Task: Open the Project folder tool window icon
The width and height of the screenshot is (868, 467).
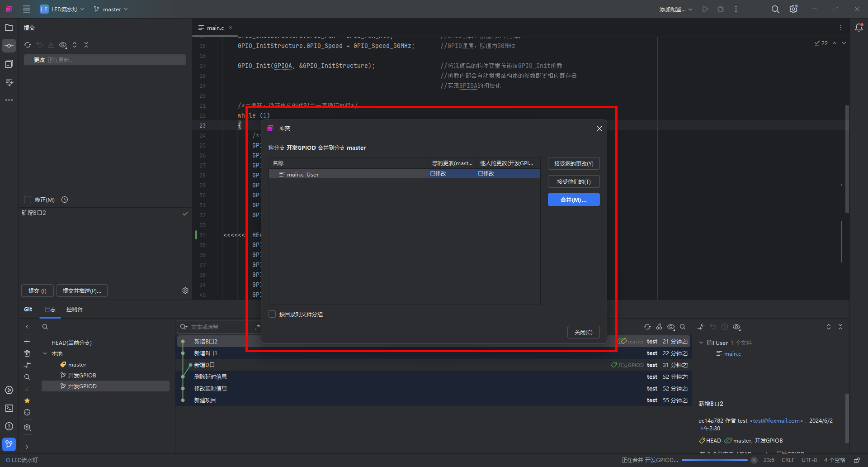Action: coord(9,28)
